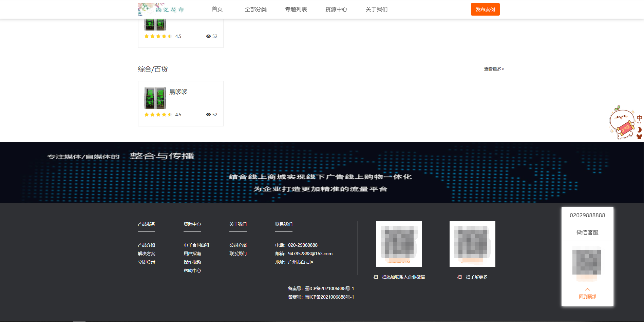The image size is (644, 322).
Task: Click the cartoon mascot holding a scroll
Action: coord(622,122)
